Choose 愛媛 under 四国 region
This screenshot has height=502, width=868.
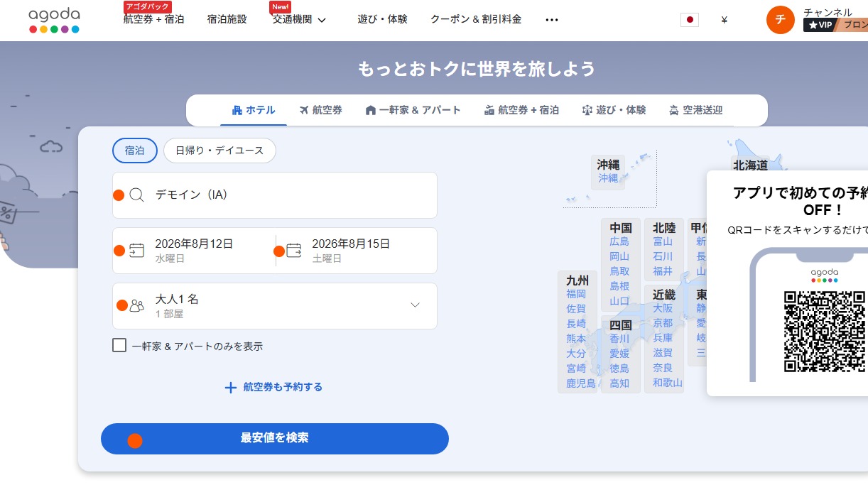click(619, 354)
